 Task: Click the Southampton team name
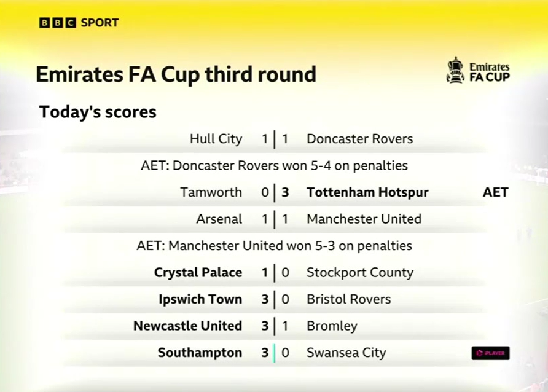[200, 353]
